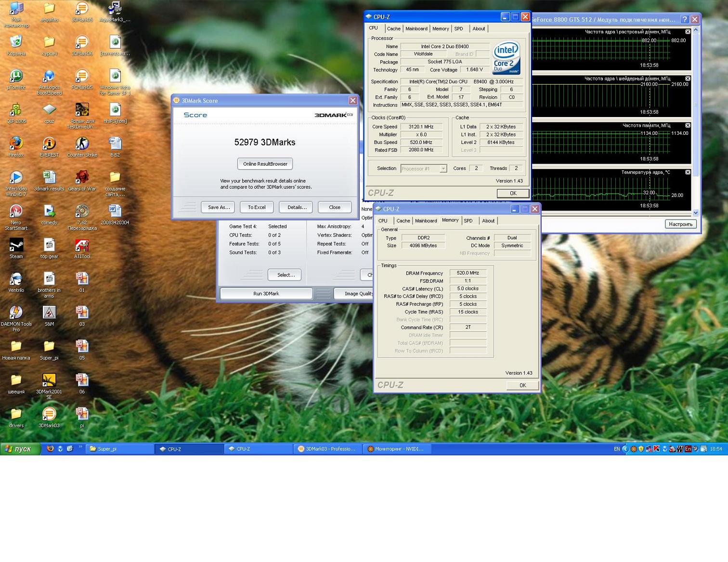This screenshot has width=728, height=562.
Task: Expand the Processor #1 selection dropdown
Action: tap(443, 169)
